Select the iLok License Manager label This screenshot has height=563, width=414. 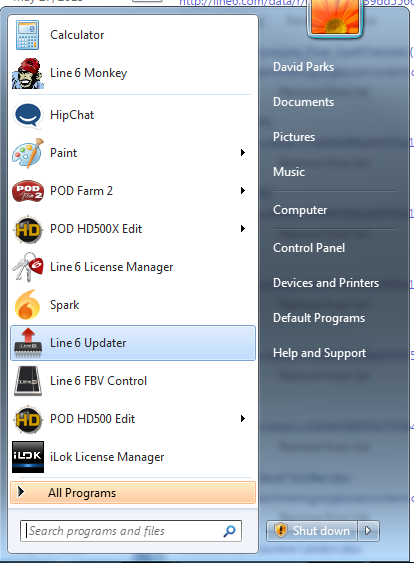[x=107, y=457]
